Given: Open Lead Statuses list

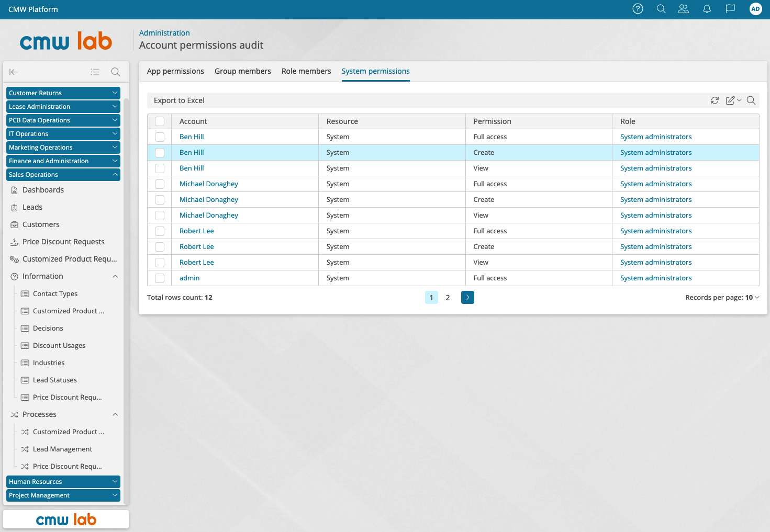Looking at the screenshot, I should tap(54, 380).
